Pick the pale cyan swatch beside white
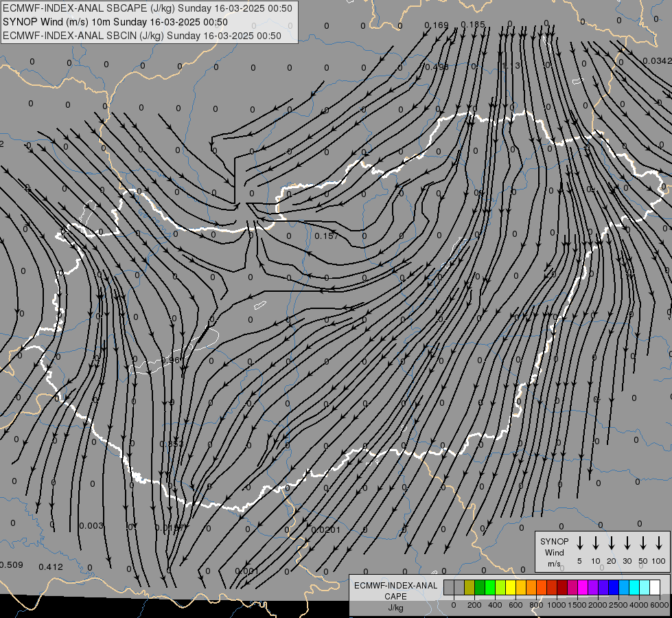Viewport: 672px width, 618px height. click(644, 587)
